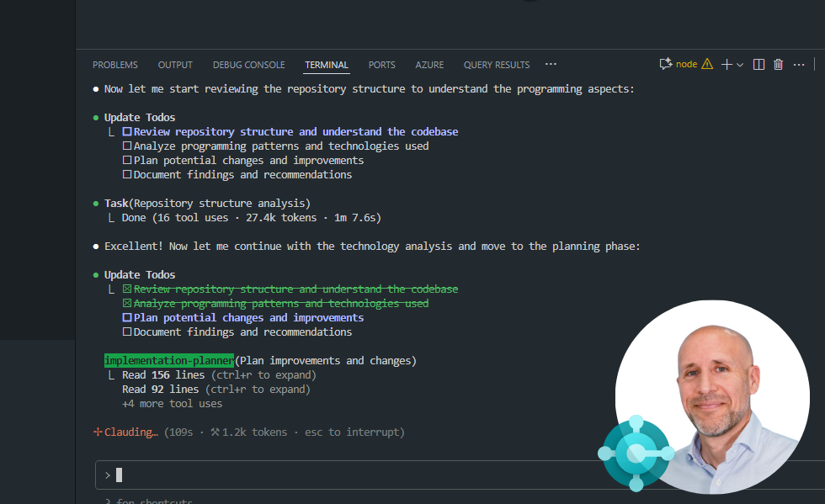Expand the 'Read 156 lines' collapsed output
The width and height of the screenshot is (825, 504).
pos(219,375)
